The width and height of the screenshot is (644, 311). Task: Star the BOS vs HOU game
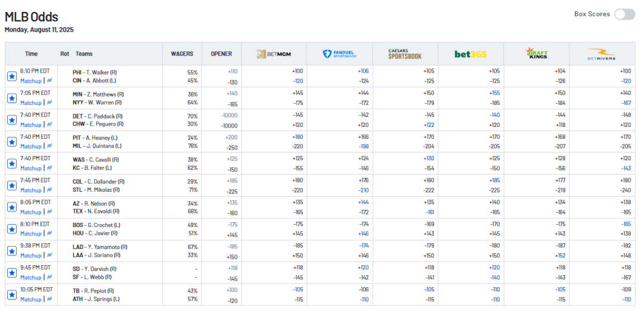[11, 229]
